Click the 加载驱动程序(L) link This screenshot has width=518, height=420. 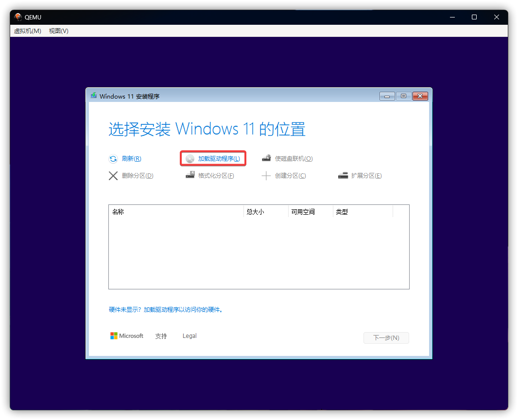pos(219,159)
